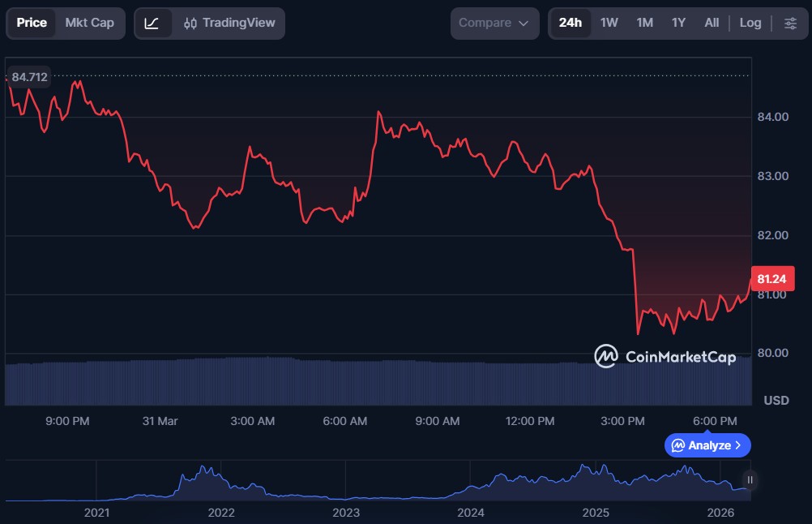Click the chevron arrow inside Analyze button
Viewport: 812px width, 524px height.
[738, 445]
